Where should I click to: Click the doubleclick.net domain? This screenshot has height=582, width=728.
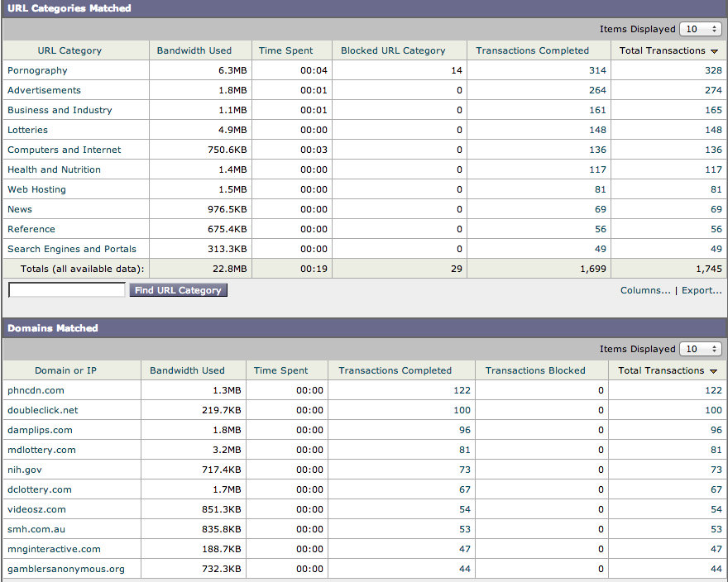point(42,410)
